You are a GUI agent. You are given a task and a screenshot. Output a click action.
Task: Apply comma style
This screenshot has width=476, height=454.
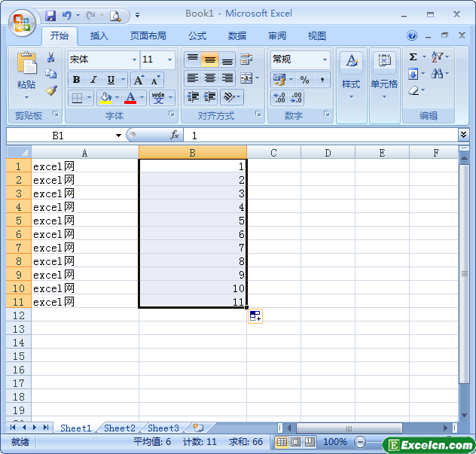322,80
